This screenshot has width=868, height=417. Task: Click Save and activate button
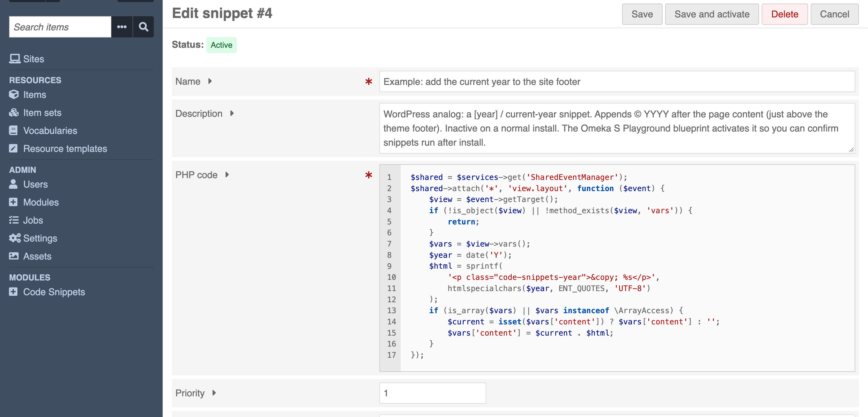(x=712, y=14)
